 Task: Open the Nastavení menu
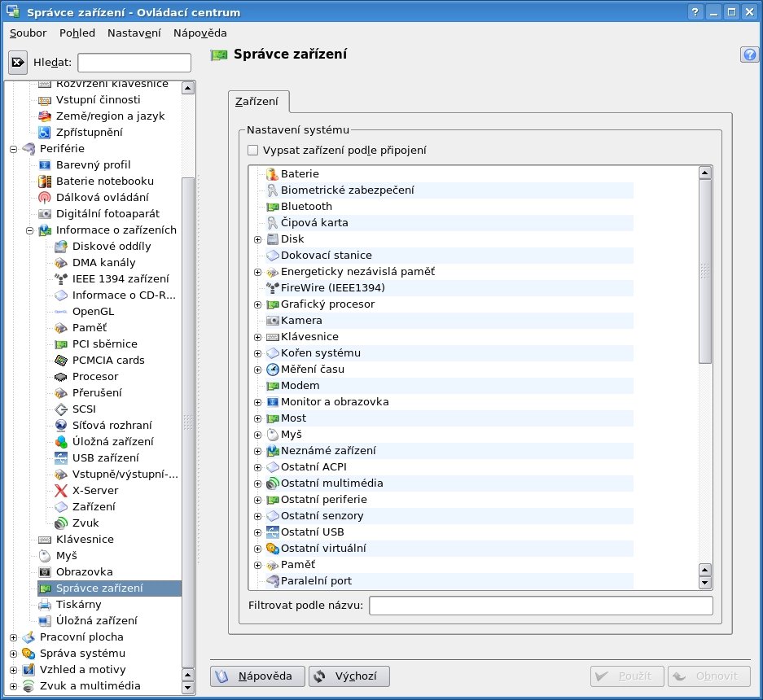click(134, 33)
